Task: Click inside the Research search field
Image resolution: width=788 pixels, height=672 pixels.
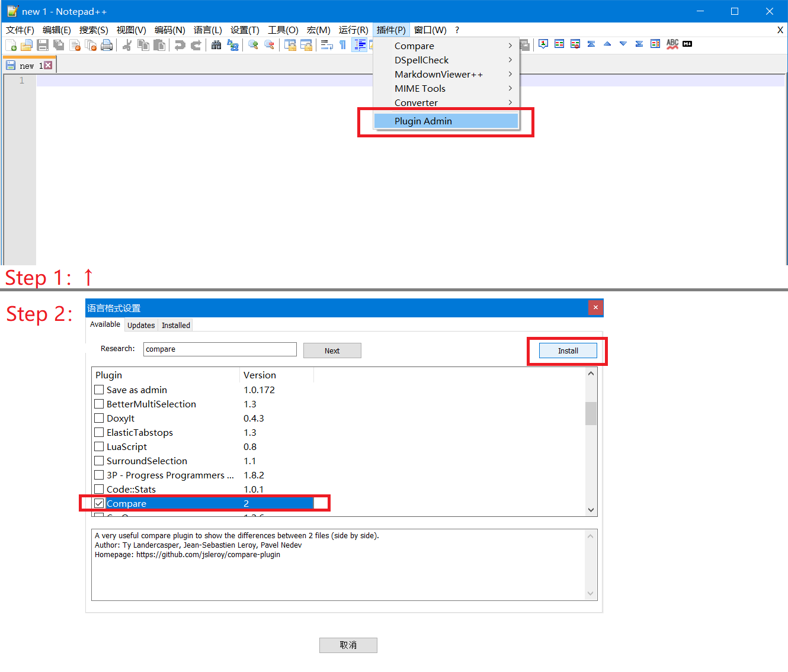Action: click(x=219, y=349)
